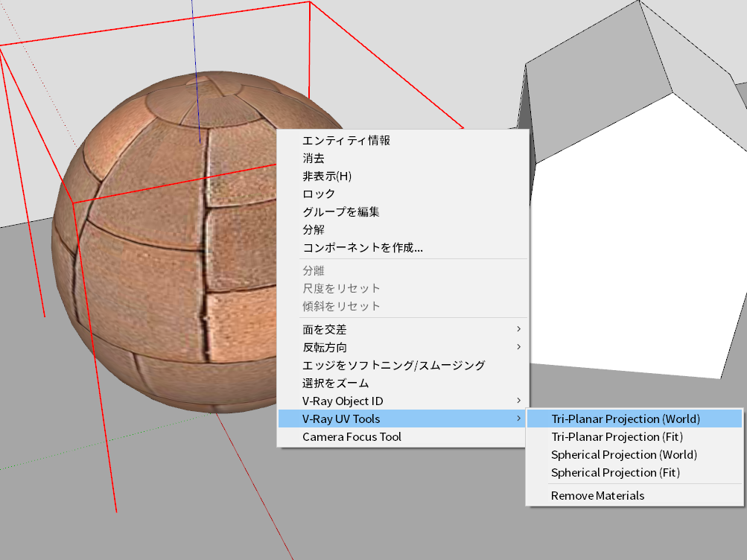Choose 選択をズーム menu item

[x=402, y=384]
